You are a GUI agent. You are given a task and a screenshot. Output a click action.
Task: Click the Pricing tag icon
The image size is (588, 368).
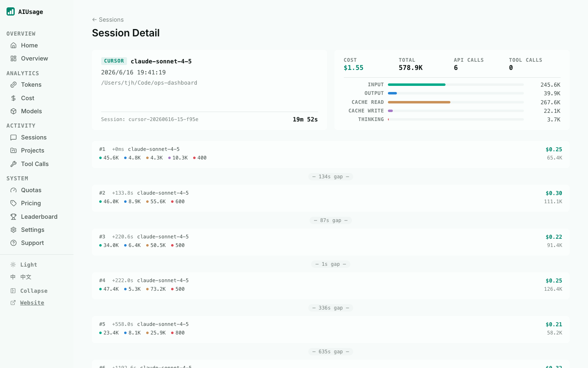(x=13, y=203)
